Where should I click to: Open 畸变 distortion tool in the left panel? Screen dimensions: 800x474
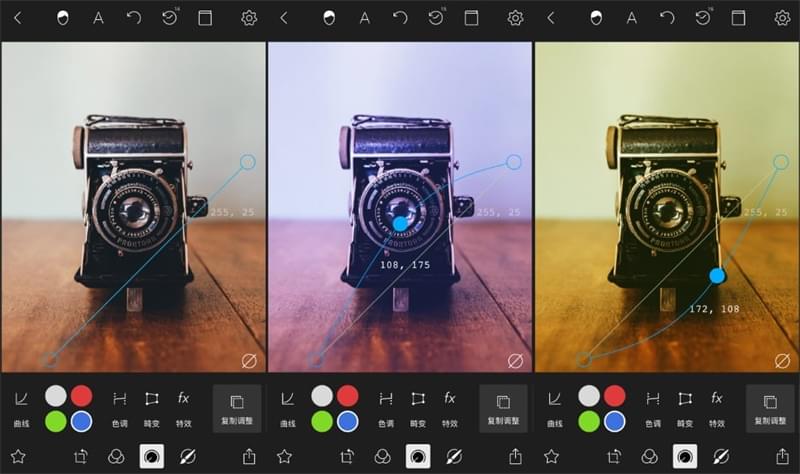pos(152,406)
